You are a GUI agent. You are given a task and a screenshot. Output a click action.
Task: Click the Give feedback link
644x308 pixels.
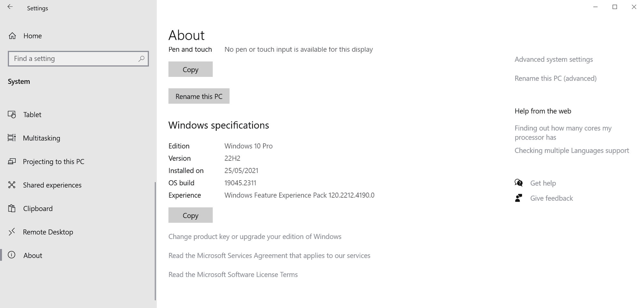(x=551, y=198)
